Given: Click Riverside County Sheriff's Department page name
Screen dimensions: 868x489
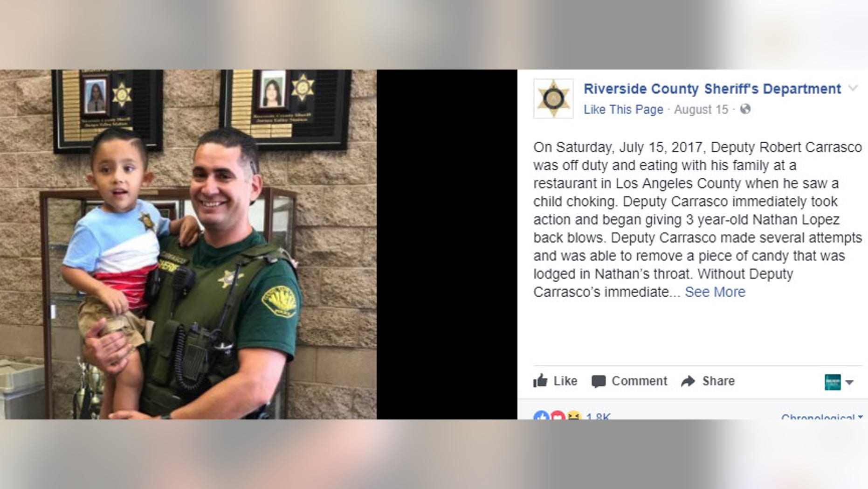Looking at the screenshot, I should point(712,89).
